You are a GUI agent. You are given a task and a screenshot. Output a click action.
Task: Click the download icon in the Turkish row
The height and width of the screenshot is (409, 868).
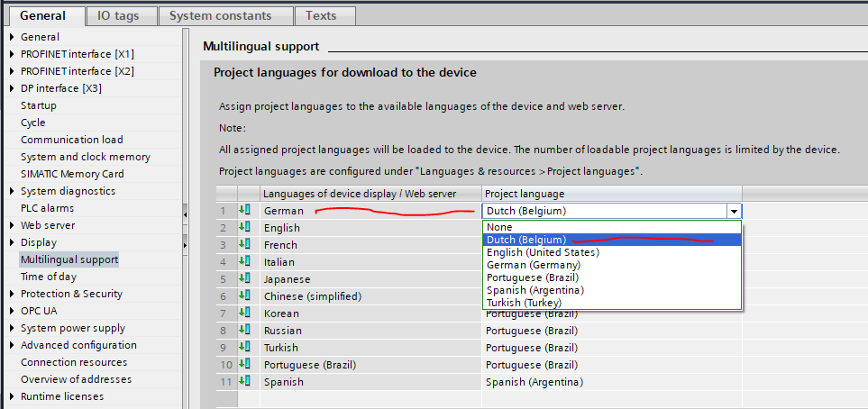245,348
